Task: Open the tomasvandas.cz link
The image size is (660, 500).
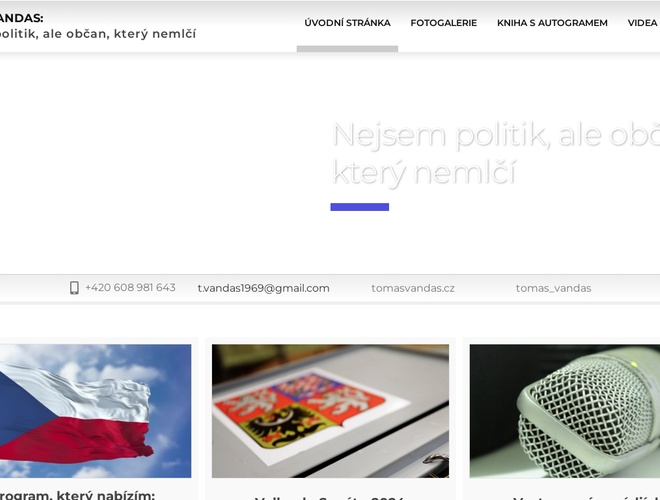Action: pos(413,288)
